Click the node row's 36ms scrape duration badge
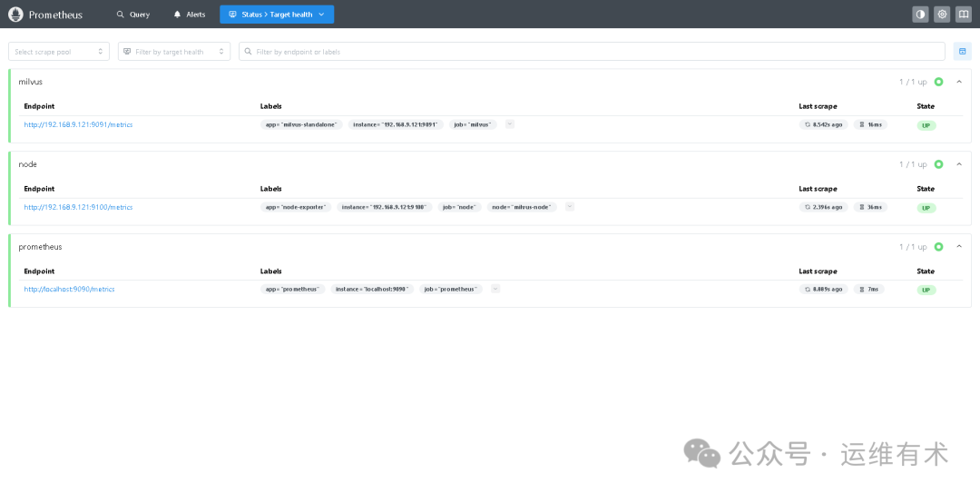Image resolution: width=980 pixels, height=493 pixels. 870,207
